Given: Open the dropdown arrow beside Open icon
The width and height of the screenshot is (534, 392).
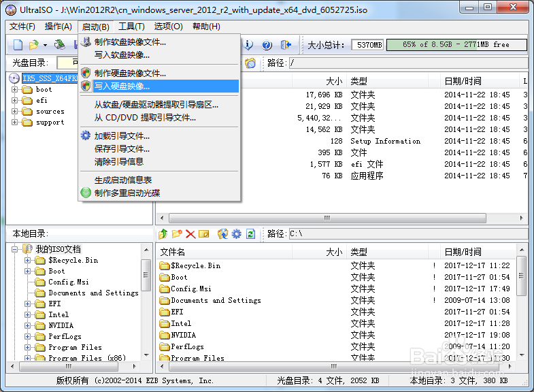Looking at the screenshot, I should click(x=45, y=45).
